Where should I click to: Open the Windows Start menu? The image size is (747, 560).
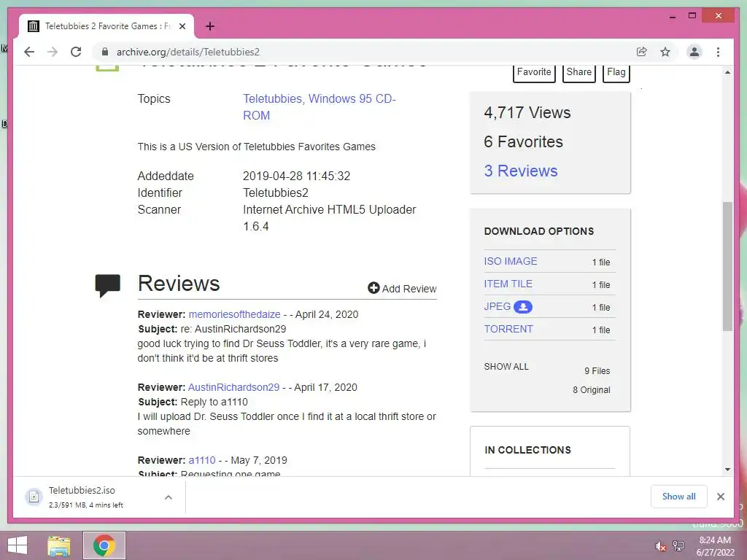point(18,545)
